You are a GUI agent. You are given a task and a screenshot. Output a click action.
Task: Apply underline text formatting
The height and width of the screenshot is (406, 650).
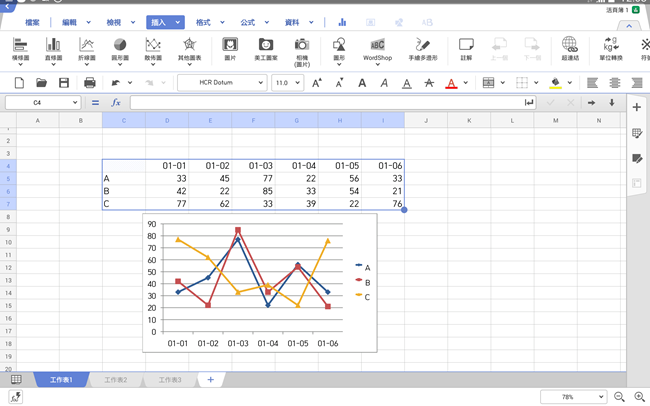407,83
